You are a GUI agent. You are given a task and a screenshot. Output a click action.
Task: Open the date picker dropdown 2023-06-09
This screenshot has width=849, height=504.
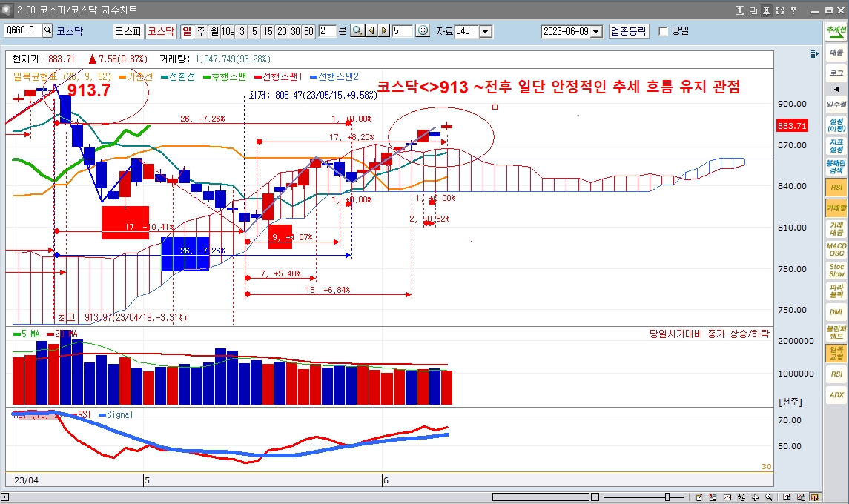tap(596, 31)
